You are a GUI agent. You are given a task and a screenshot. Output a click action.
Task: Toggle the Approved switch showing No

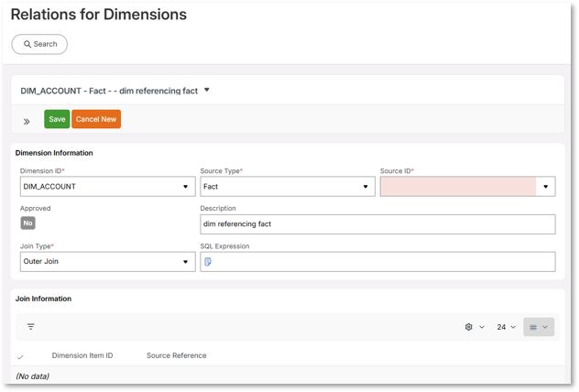tap(27, 223)
